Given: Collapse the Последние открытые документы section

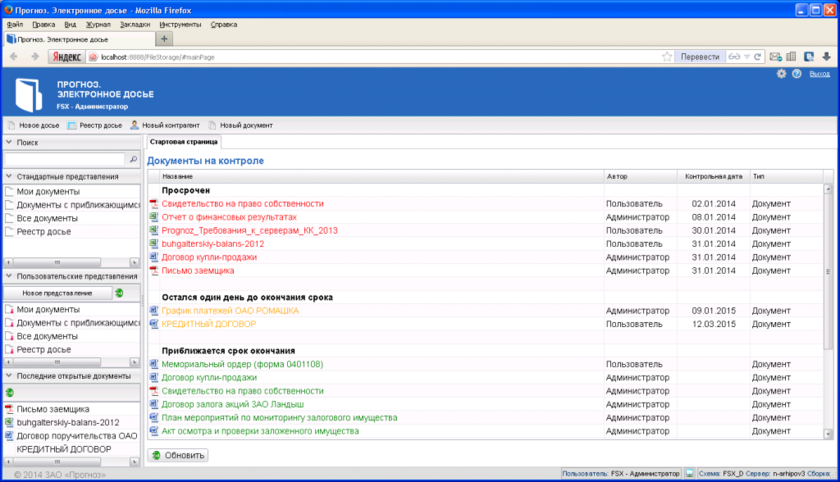Looking at the screenshot, I should point(9,375).
